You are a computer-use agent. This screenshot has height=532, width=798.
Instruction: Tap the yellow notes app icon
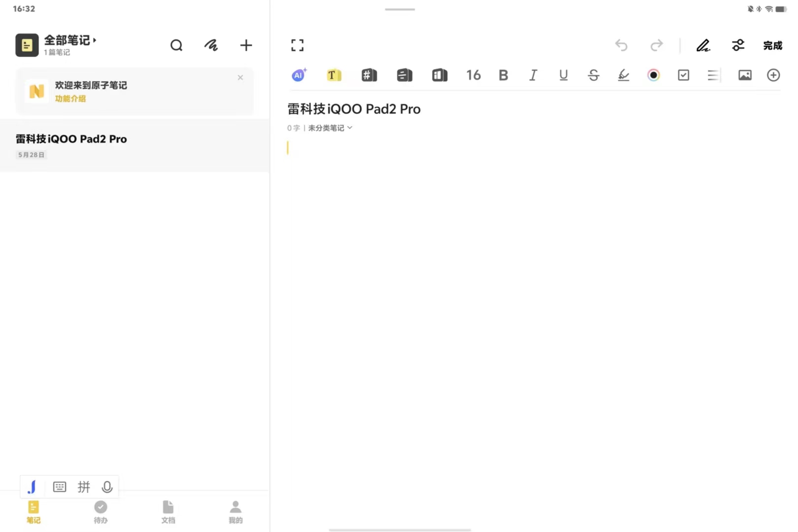click(x=27, y=45)
